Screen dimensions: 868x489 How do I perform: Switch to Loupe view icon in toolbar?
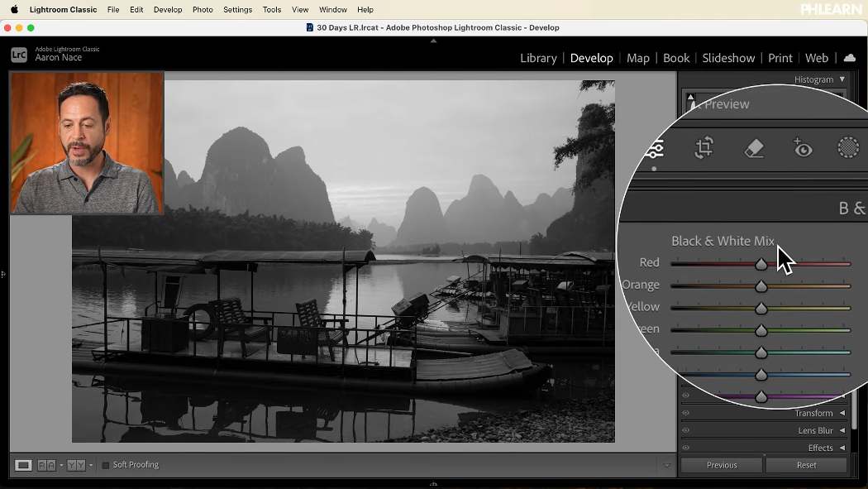click(x=22, y=465)
